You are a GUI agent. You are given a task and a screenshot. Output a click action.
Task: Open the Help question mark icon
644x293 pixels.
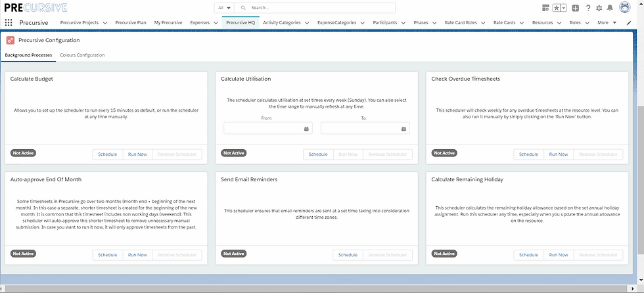588,8
